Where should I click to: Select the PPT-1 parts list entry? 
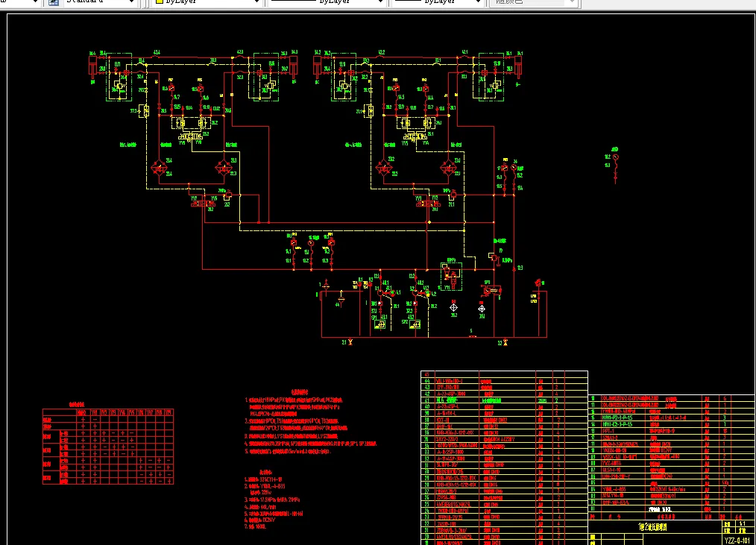(608, 431)
